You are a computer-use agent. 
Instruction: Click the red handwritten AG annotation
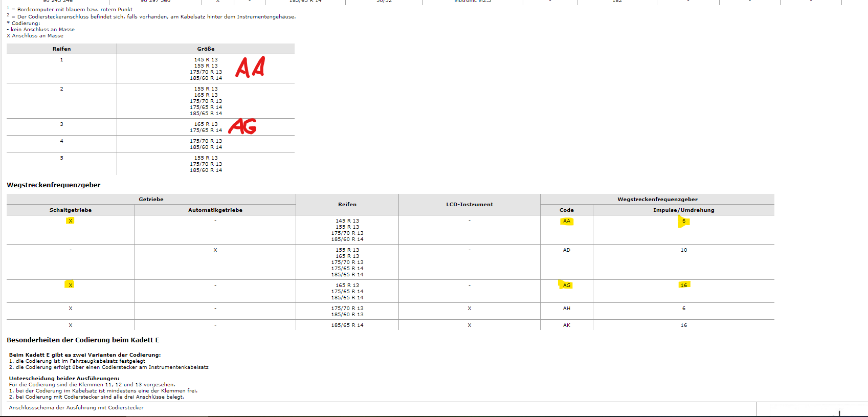click(x=242, y=126)
